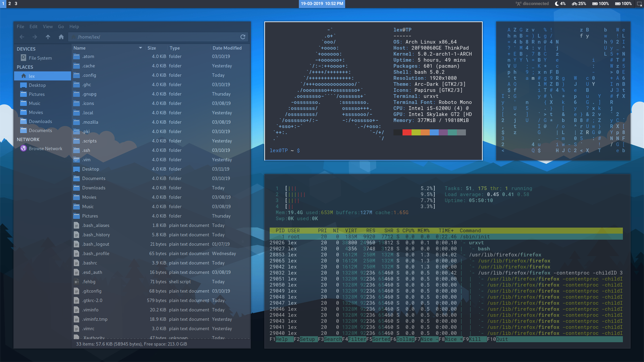Sort files by Size column
Viewport: 644px width, 362px height.
(x=152, y=48)
